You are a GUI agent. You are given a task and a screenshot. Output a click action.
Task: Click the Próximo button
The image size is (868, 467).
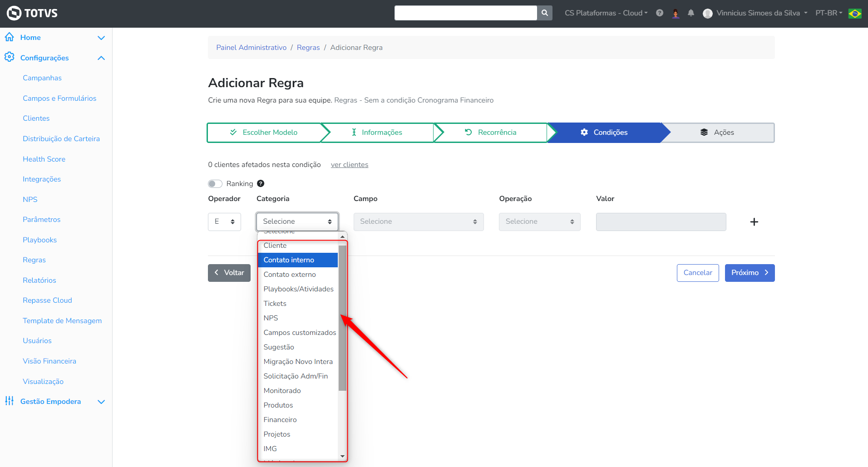tap(750, 273)
